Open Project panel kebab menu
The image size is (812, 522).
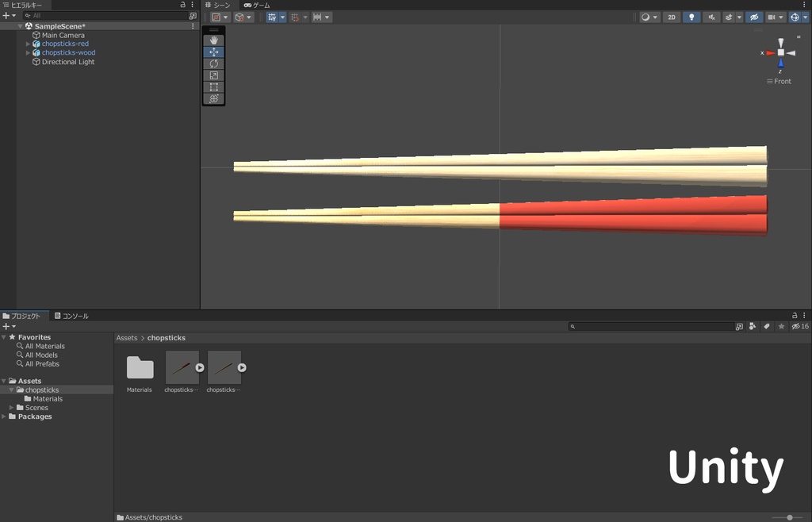(x=804, y=316)
